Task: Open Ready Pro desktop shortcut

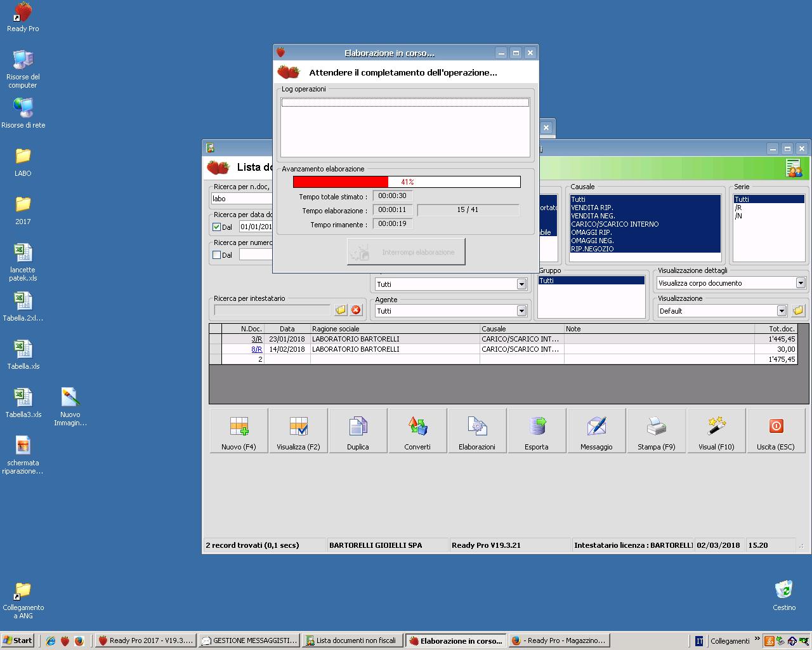Action: [x=23, y=17]
